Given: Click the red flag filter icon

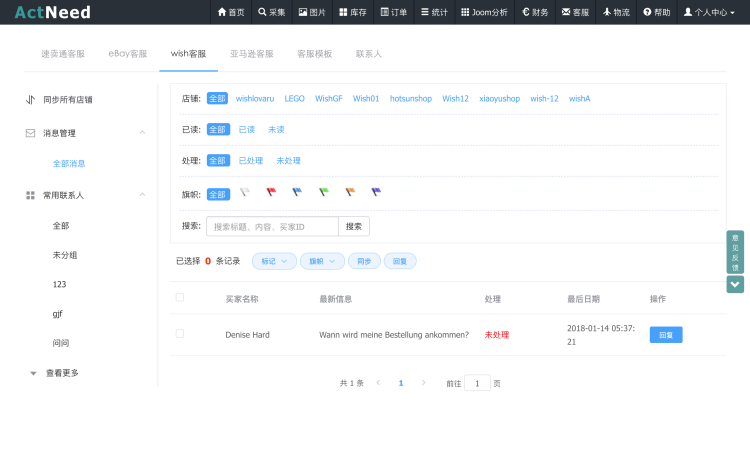Looking at the screenshot, I should [270, 192].
